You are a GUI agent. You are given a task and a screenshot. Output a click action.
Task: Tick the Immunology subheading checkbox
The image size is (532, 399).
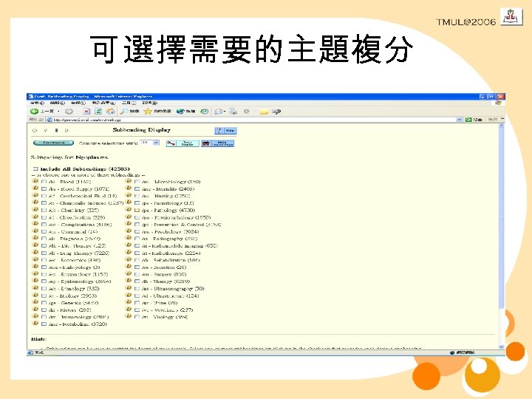pyautogui.click(x=44, y=317)
